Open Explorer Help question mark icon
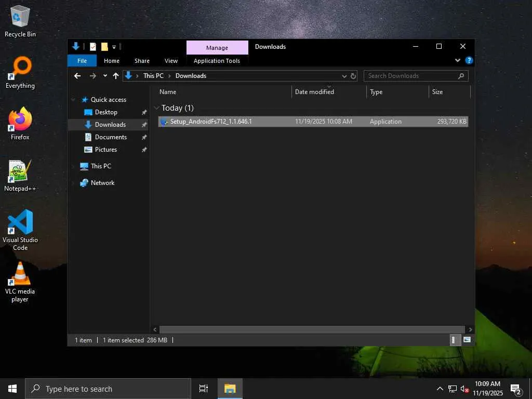This screenshot has height=399, width=532. [469, 60]
